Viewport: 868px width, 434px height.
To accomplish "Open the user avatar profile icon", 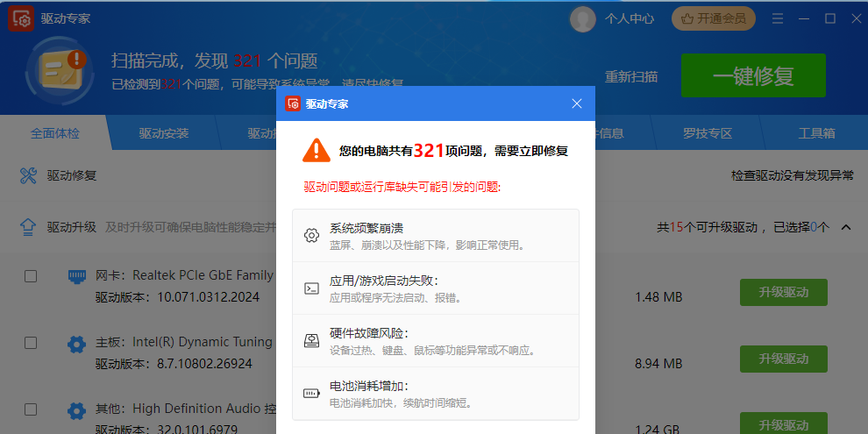I will coord(582,18).
